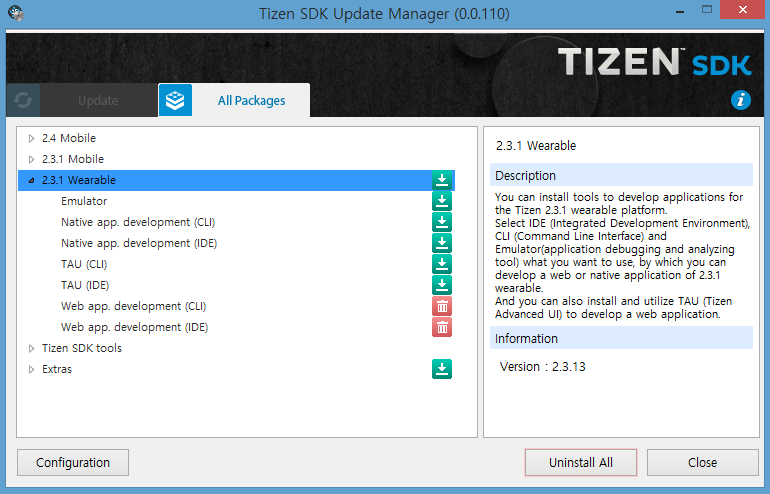The width and height of the screenshot is (770, 494).
Task: Select the TAU (CLI) row
Action: (236, 264)
